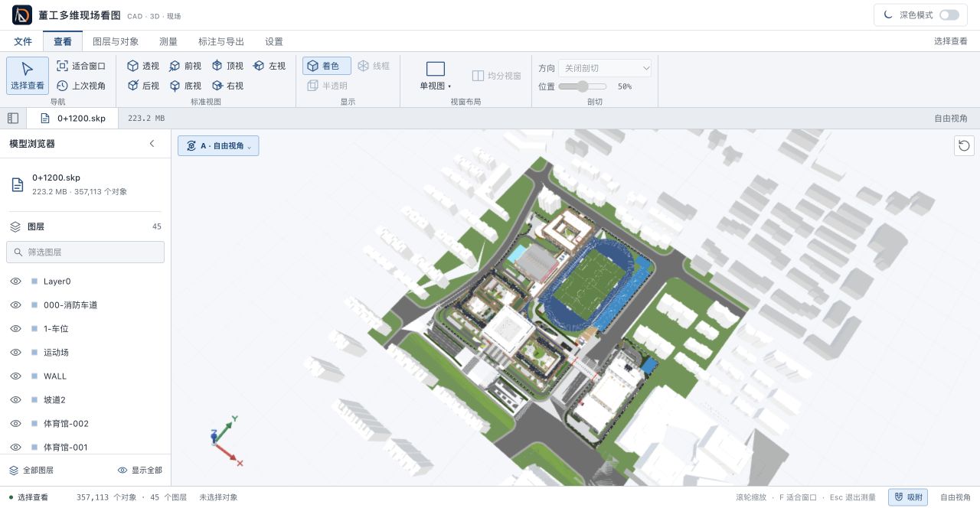Collapse the 模型浏览器 panel chevron
The width and height of the screenshot is (980, 508).
[152, 144]
